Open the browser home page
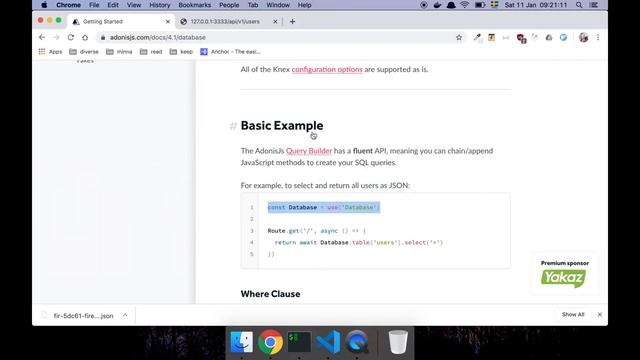Viewport: 640px width, 360px height. 85,37
